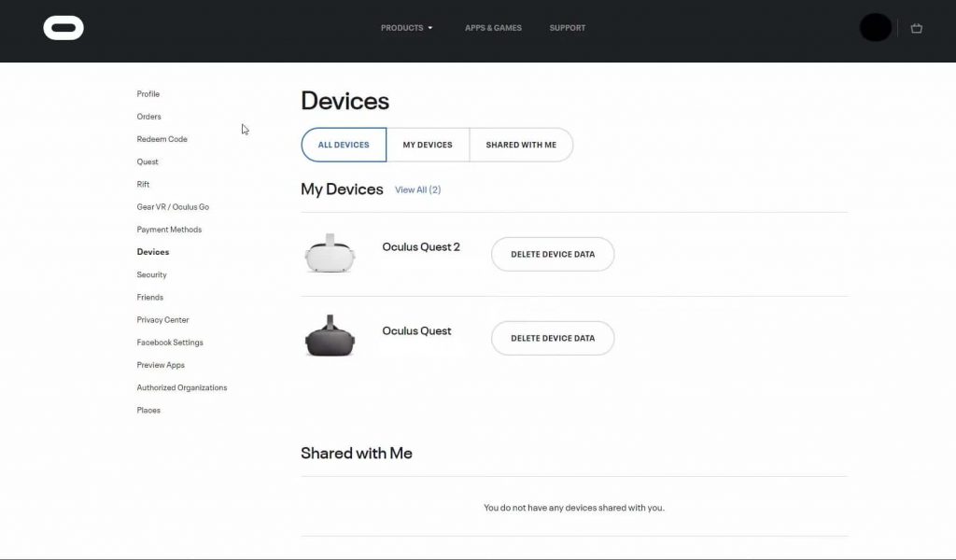This screenshot has width=956, height=560.
Task: Open Security settings
Action: pos(151,274)
